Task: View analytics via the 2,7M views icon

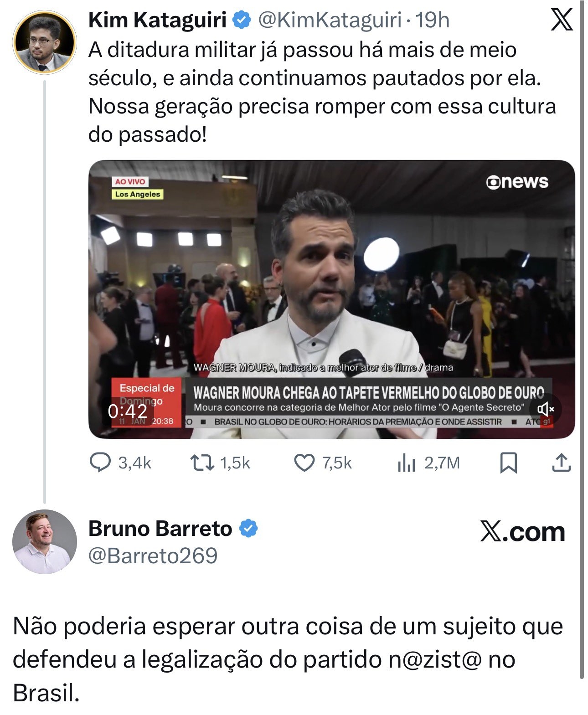Action: [407, 463]
